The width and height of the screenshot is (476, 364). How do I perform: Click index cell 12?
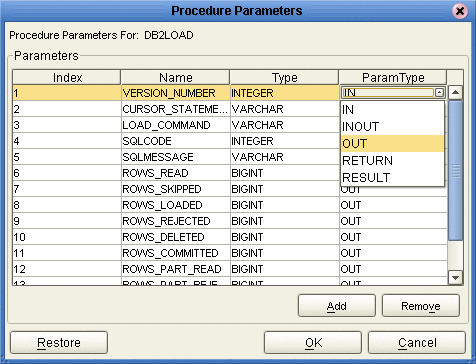click(67, 269)
